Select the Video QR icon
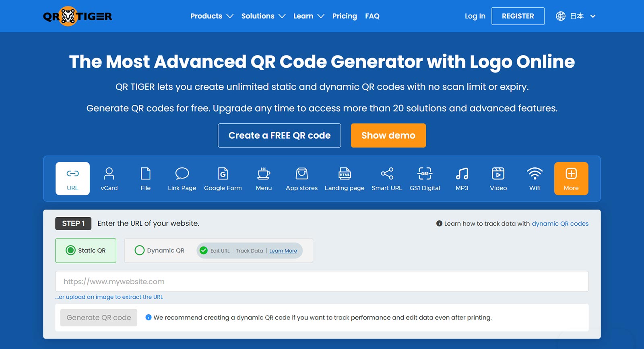This screenshot has height=349, width=644. (x=498, y=174)
